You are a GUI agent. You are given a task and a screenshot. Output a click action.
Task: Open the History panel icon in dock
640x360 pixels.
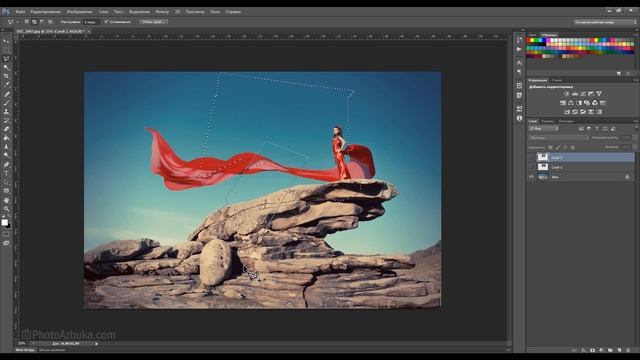coord(519,40)
